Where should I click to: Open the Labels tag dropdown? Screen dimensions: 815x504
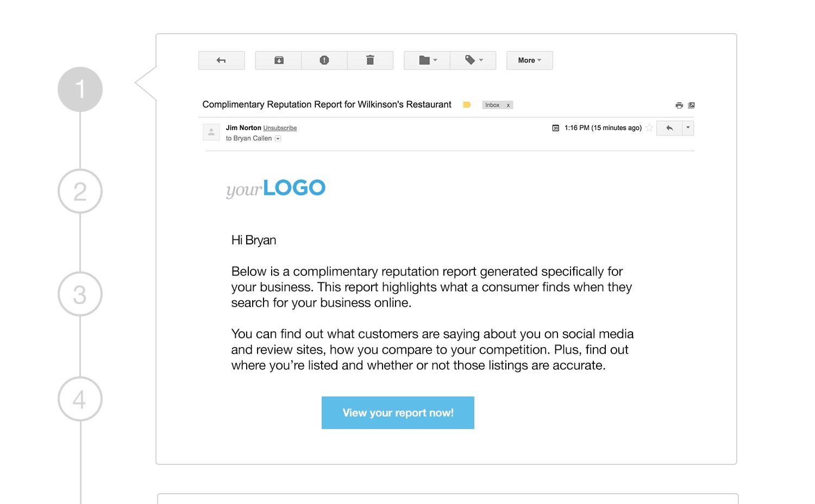point(473,60)
